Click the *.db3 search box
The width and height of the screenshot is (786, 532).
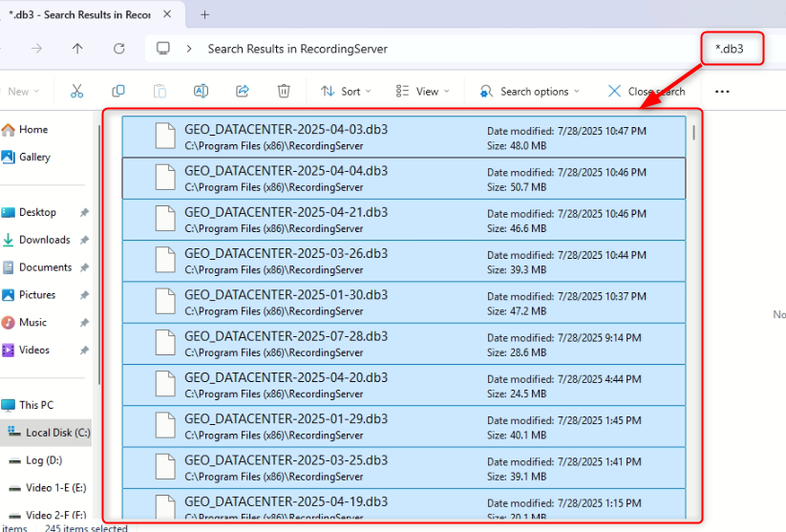coord(732,49)
